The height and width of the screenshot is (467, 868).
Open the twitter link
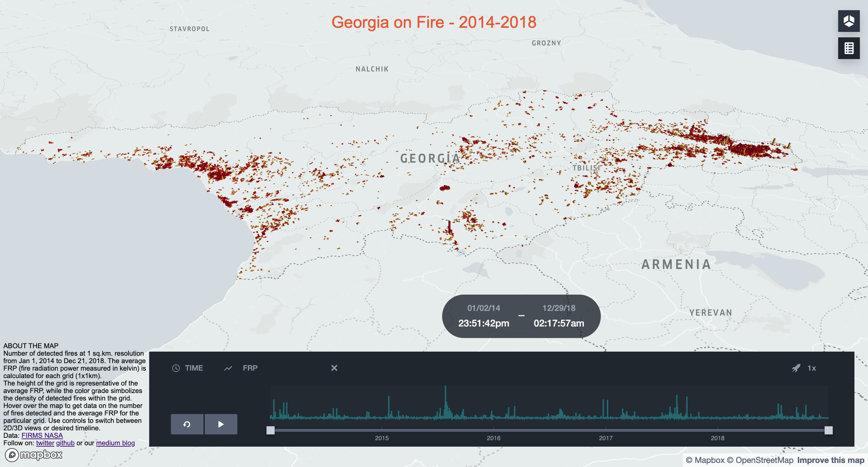click(x=45, y=443)
